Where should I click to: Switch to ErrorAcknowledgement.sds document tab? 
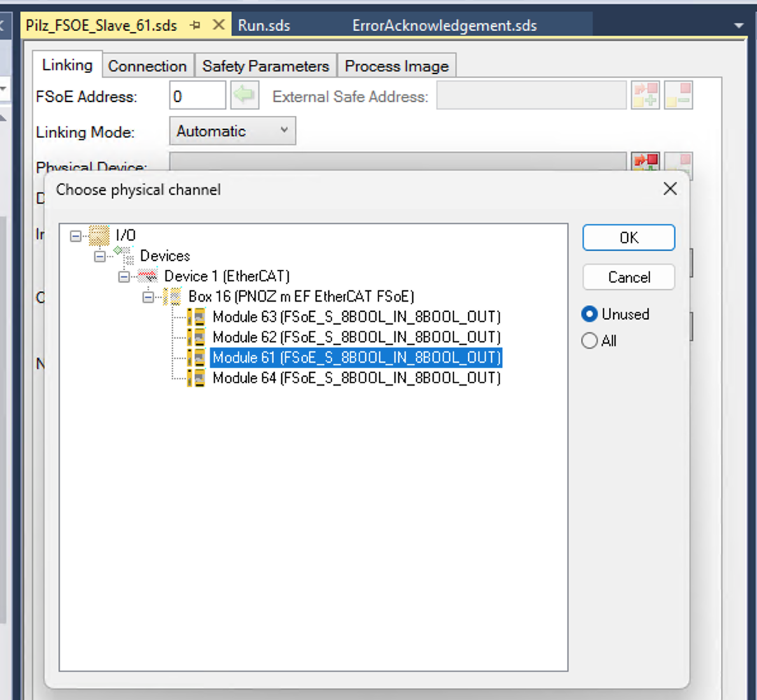coord(445,25)
